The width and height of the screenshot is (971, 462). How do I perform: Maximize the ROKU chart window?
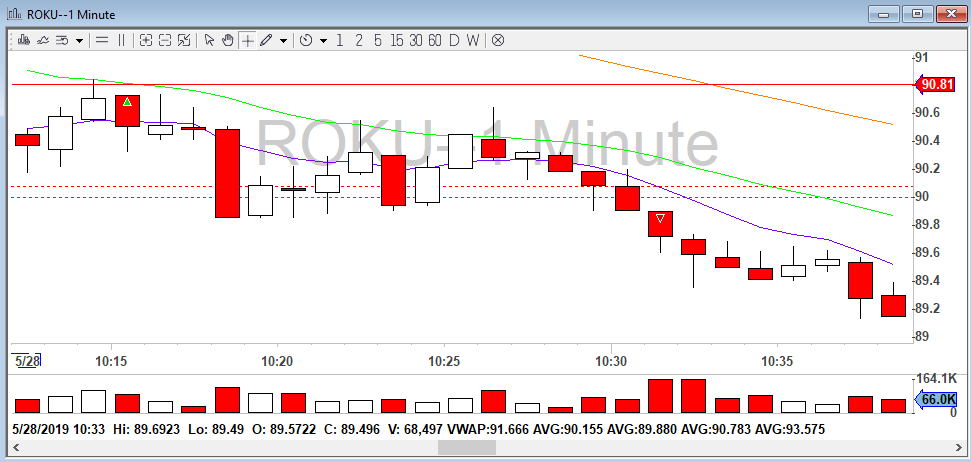(x=917, y=14)
